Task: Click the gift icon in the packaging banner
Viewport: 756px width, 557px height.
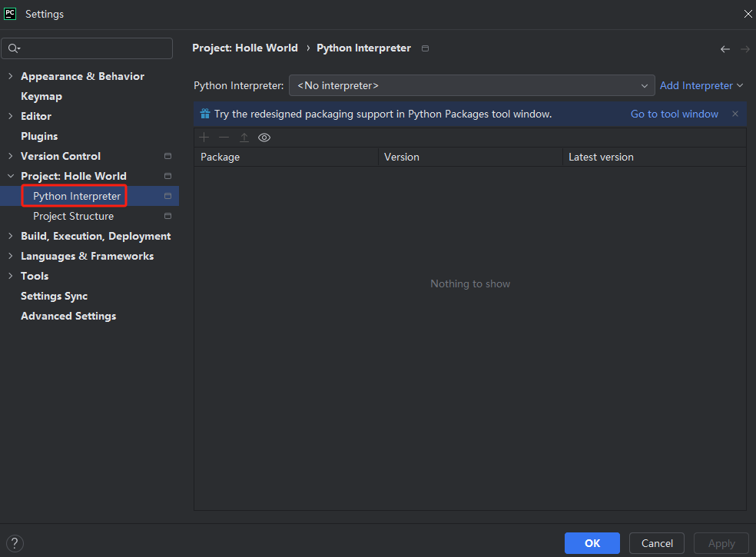Action: coord(204,113)
